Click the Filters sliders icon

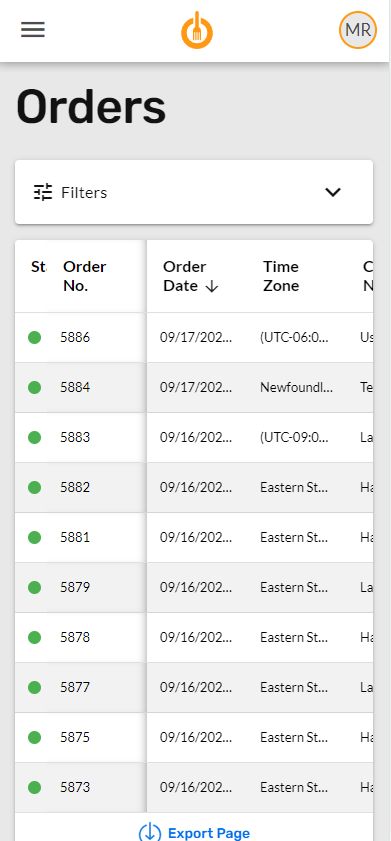pyautogui.click(x=43, y=192)
